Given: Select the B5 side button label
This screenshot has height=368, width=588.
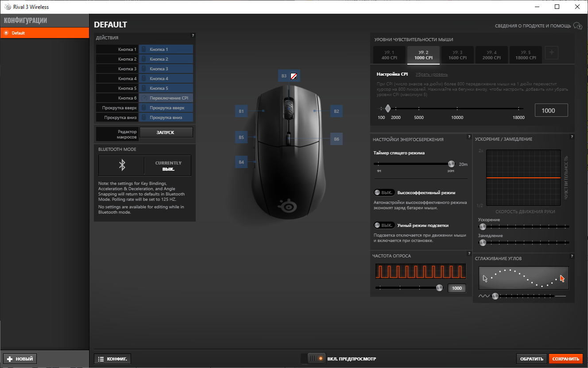Looking at the screenshot, I should (x=241, y=138).
